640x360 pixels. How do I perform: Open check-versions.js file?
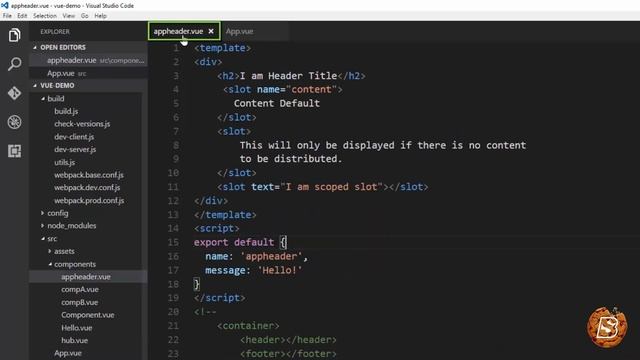point(82,124)
